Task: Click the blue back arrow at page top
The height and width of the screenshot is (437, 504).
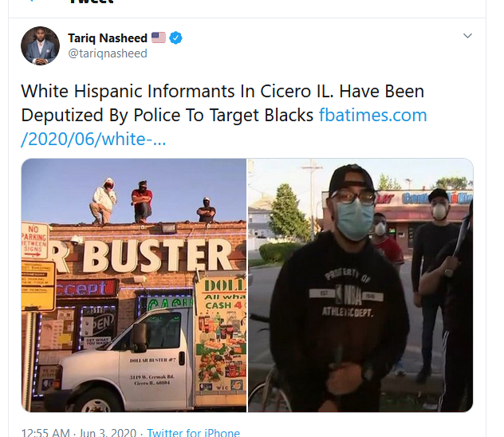Action: tap(31, 1)
